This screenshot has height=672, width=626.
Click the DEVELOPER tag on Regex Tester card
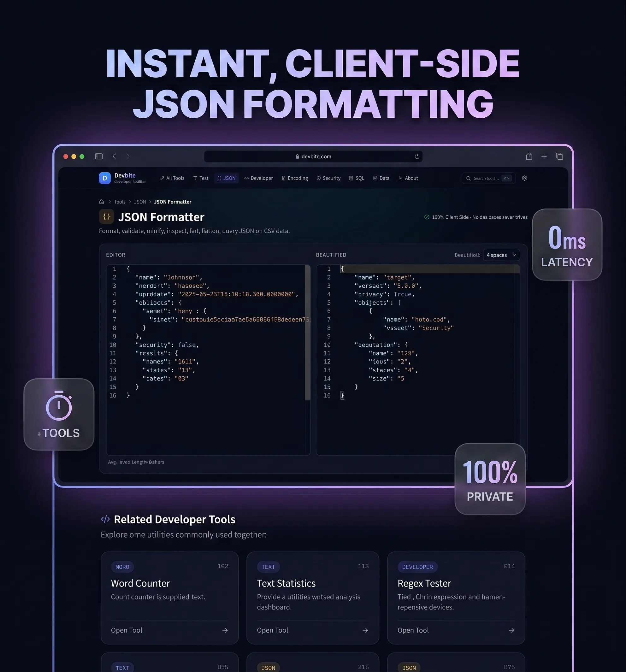(417, 567)
